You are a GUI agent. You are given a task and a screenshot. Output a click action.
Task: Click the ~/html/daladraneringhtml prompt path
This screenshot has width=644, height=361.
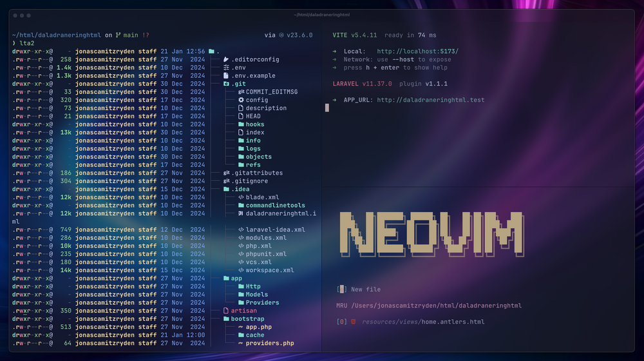pos(56,35)
